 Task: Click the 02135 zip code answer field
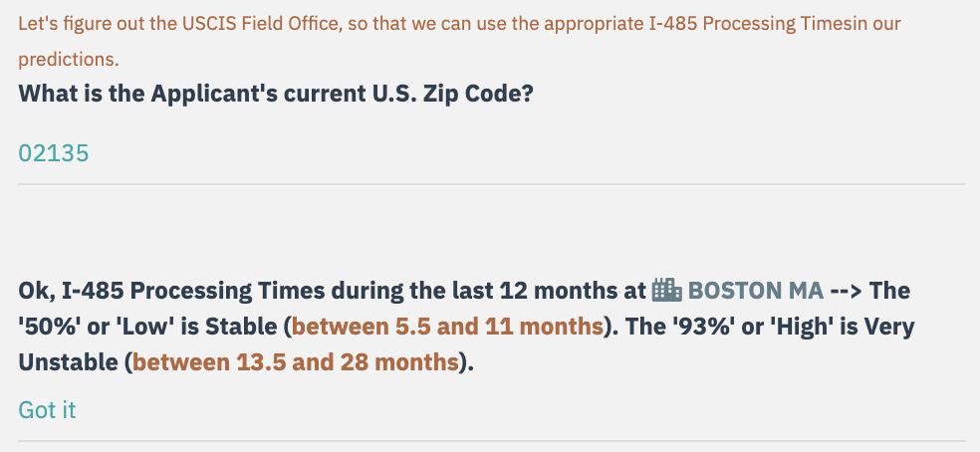coord(54,153)
